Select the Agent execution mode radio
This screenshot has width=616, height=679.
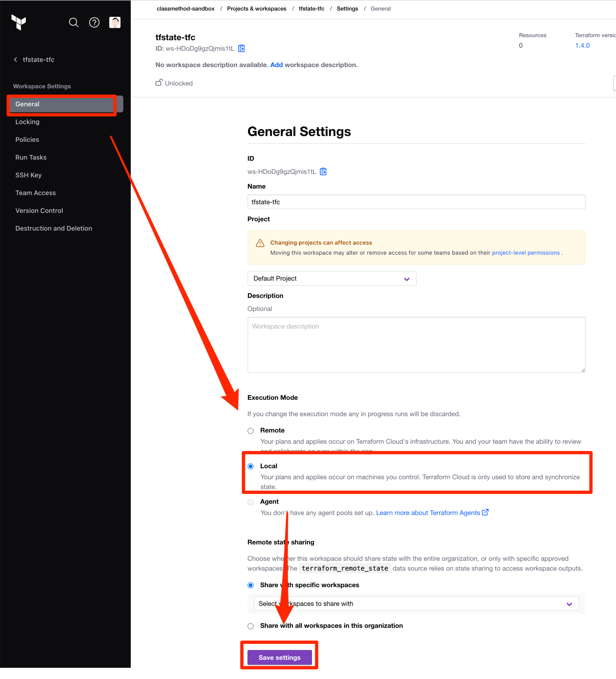point(251,502)
